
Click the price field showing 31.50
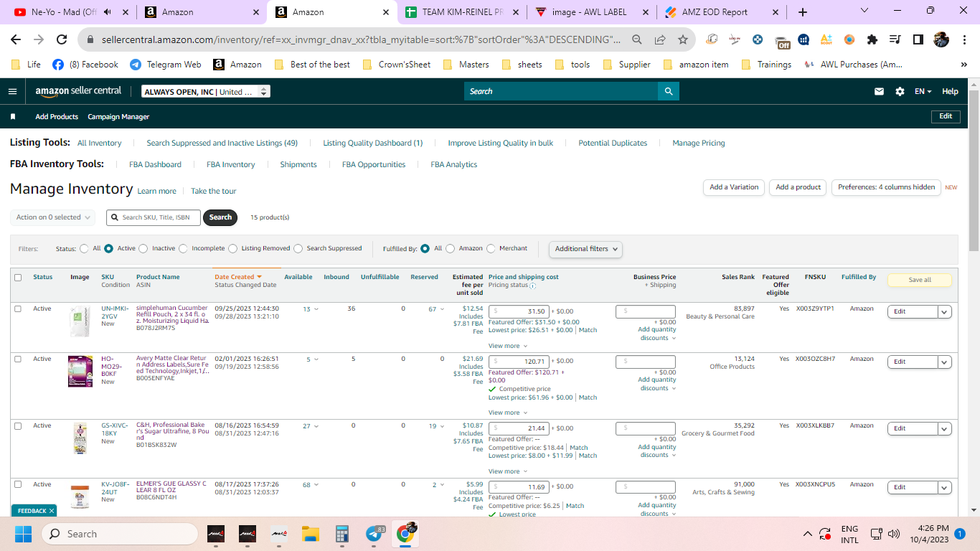(519, 311)
